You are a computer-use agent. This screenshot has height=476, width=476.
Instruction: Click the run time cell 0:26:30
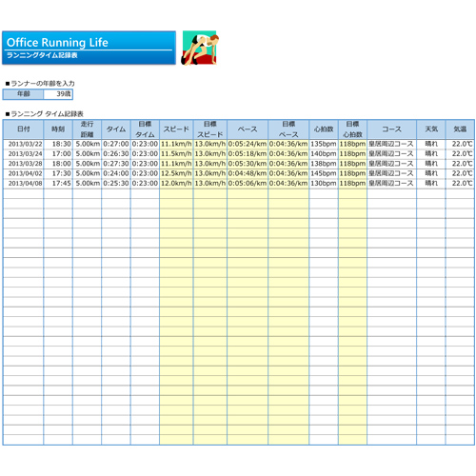coord(116,154)
